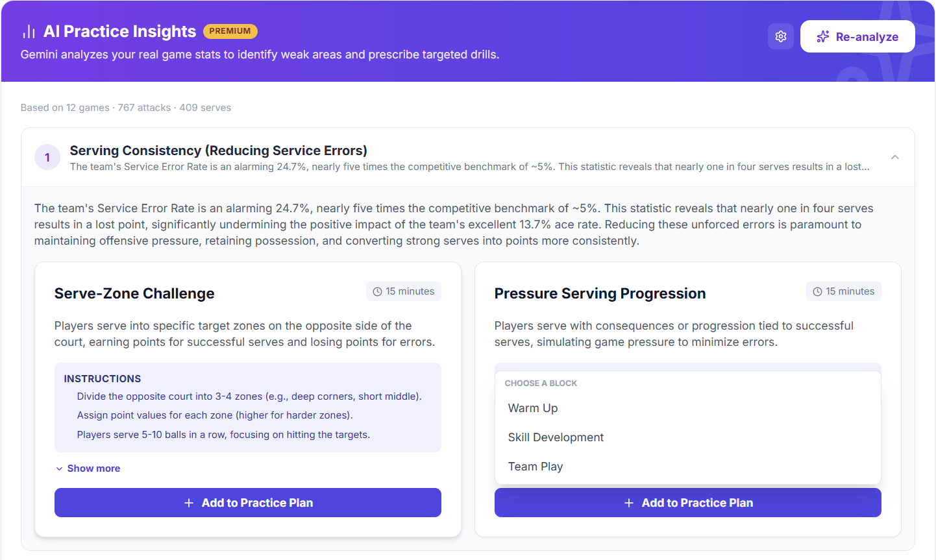Expand 'Show more' under the instructions
This screenshot has width=936, height=560.
(88, 468)
